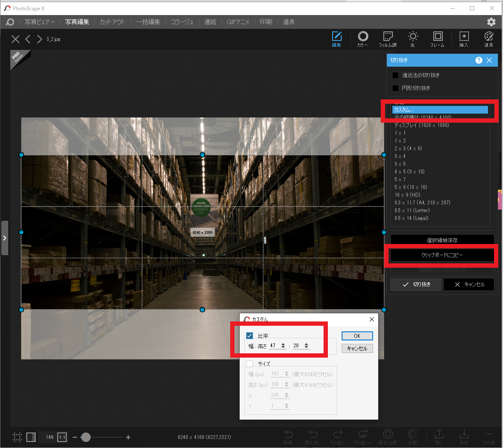This screenshot has width=503, height=448.
Task: Open settings gear icon at top right
Action: 491,22
